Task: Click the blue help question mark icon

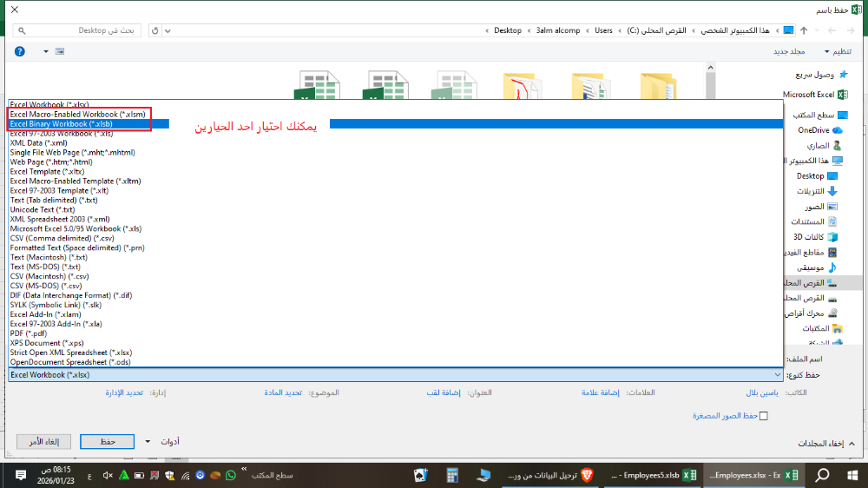Action: [20, 51]
